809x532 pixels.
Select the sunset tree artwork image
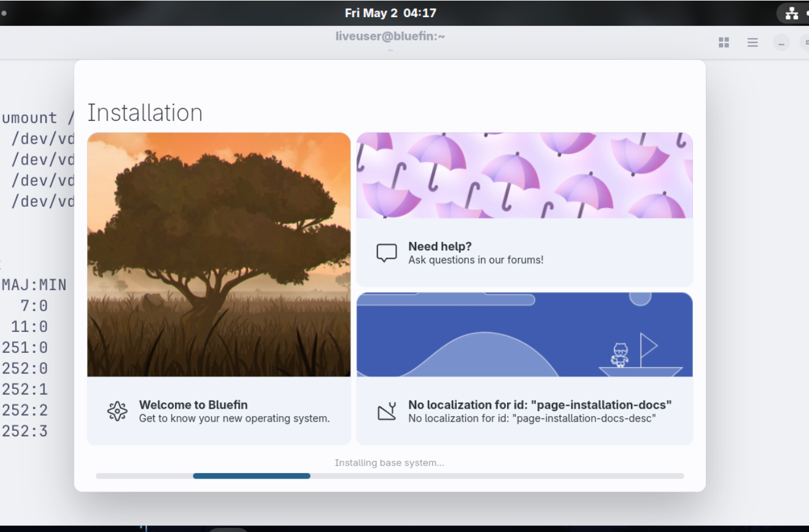pyautogui.click(x=219, y=254)
